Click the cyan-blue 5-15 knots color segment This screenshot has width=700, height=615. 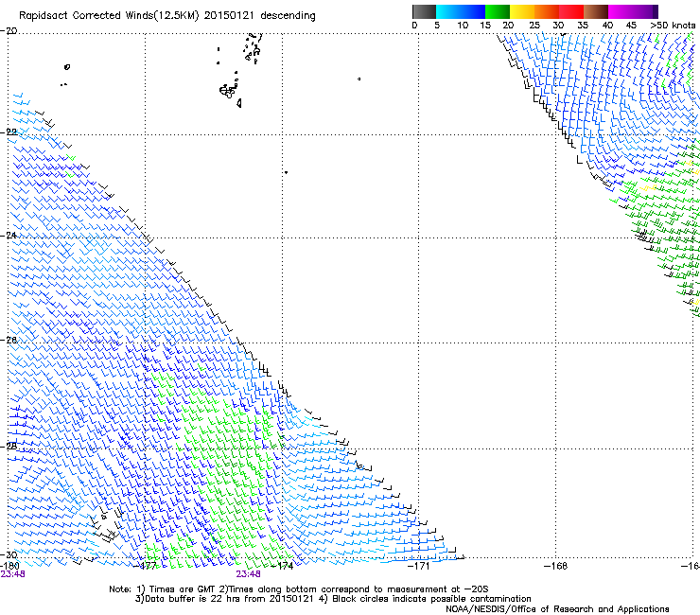tap(461, 11)
